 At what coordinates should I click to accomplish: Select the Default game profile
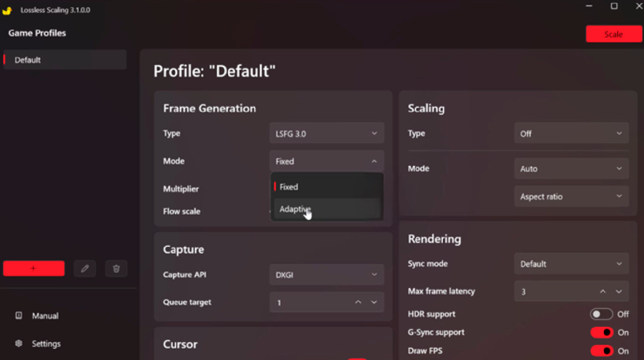click(64, 60)
